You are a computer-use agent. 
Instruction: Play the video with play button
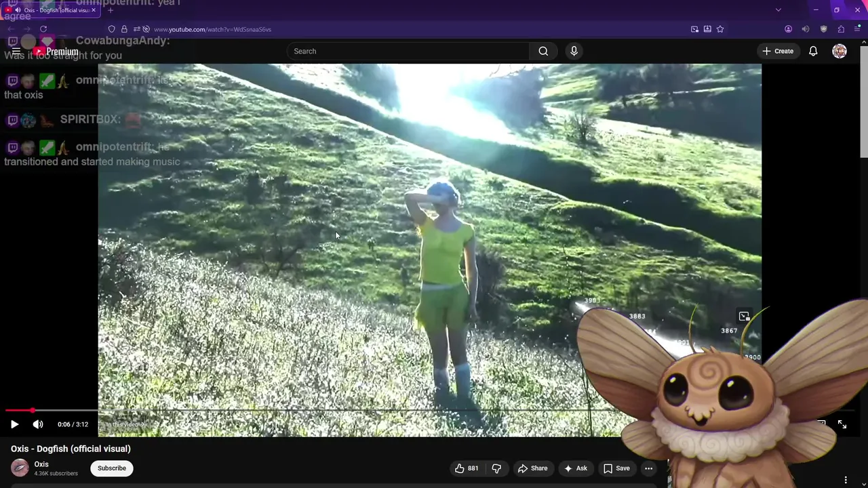[x=14, y=424]
